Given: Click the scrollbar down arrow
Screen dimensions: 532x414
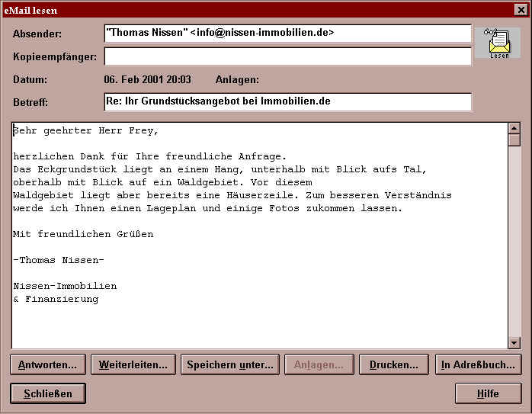Looking at the screenshot, I should 514,343.
